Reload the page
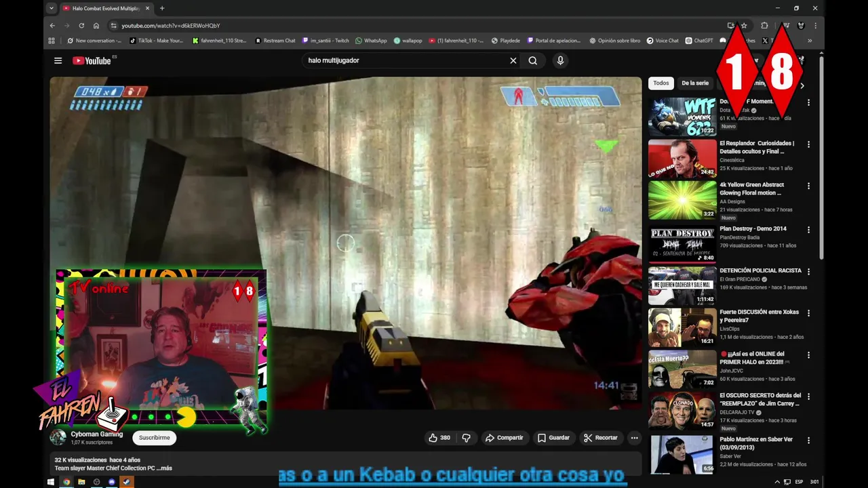This screenshot has width=868, height=488. pyautogui.click(x=81, y=26)
